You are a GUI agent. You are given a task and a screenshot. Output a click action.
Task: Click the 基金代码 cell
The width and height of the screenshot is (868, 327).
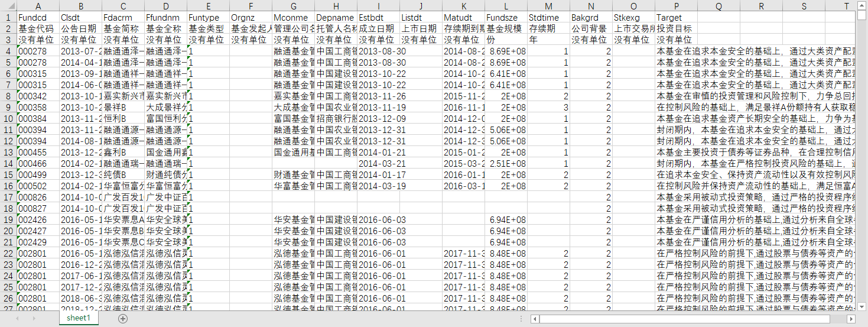38,28
